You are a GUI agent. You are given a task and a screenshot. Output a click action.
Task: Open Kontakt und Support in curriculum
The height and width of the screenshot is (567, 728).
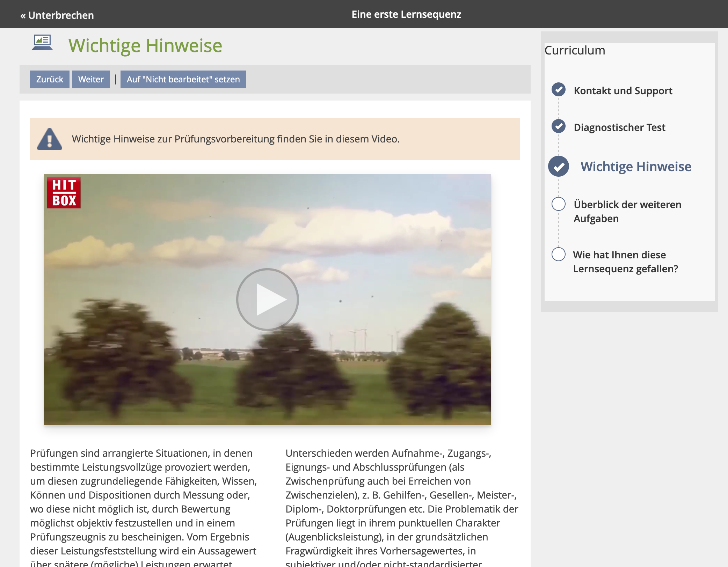(623, 91)
